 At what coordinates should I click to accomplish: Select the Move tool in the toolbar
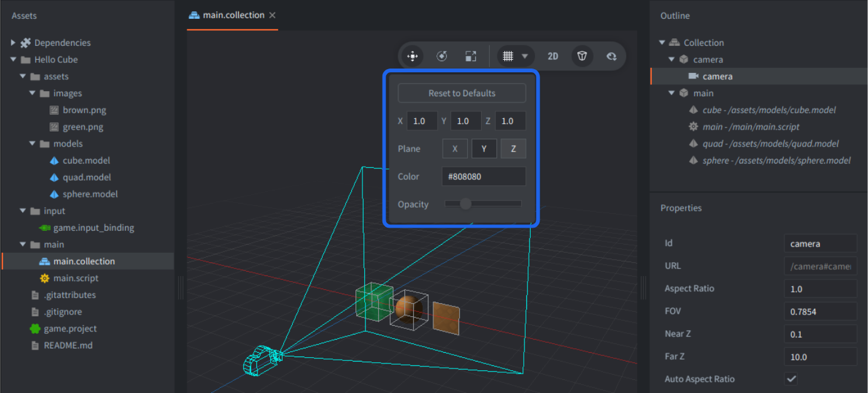tap(412, 56)
